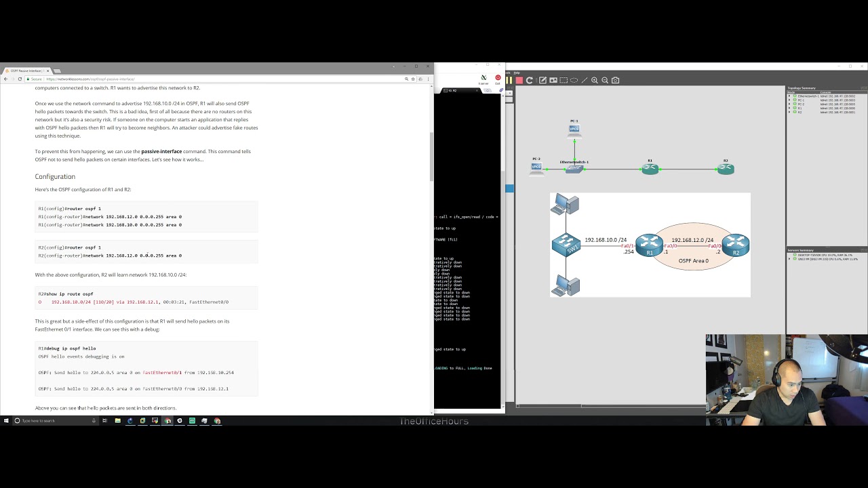Screen dimensions: 868x488
Task: Expand R1 in Topology Summary
Action: (x=789, y=108)
